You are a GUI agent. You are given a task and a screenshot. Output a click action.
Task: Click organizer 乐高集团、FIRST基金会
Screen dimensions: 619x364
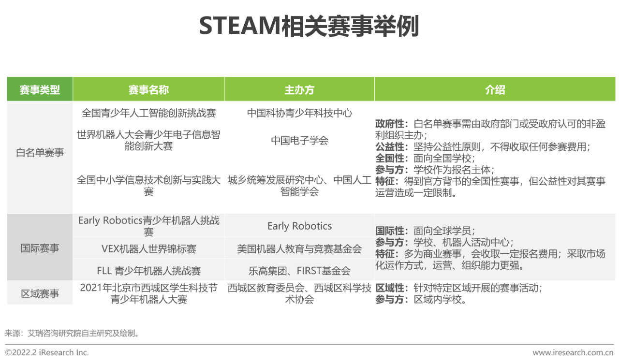pyautogui.click(x=299, y=271)
